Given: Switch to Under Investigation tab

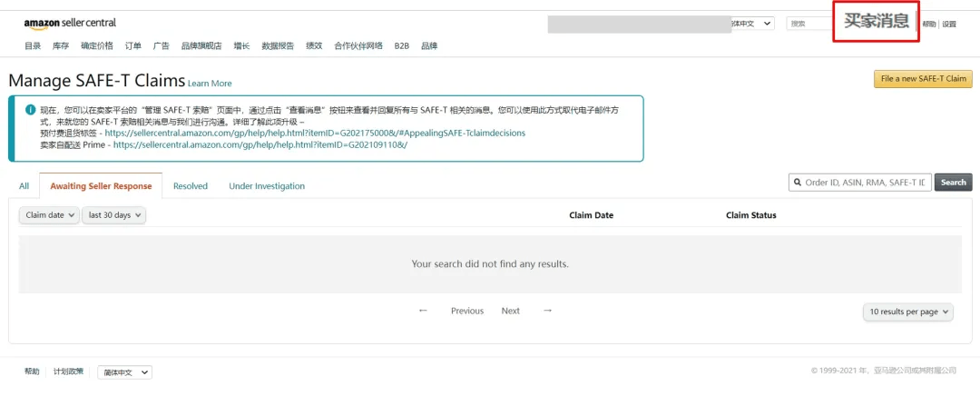Looking at the screenshot, I should pyautogui.click(x=267, y=186).
